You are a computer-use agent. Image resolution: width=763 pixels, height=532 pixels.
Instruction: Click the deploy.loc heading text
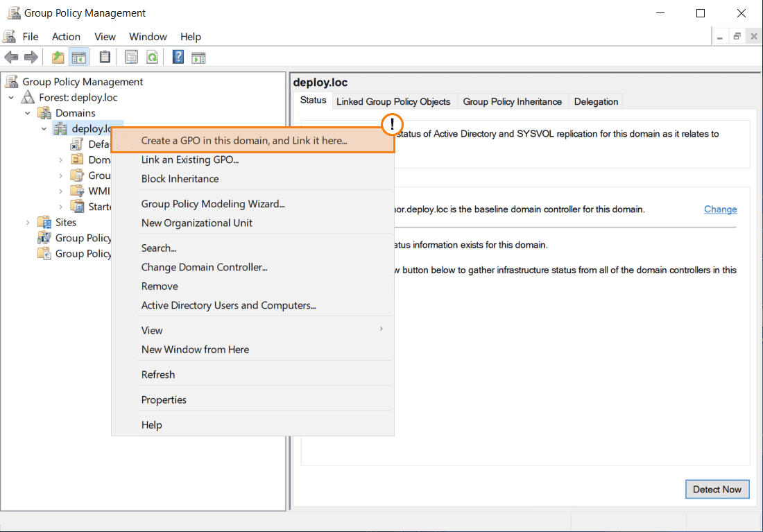click(x=320, y=83)
